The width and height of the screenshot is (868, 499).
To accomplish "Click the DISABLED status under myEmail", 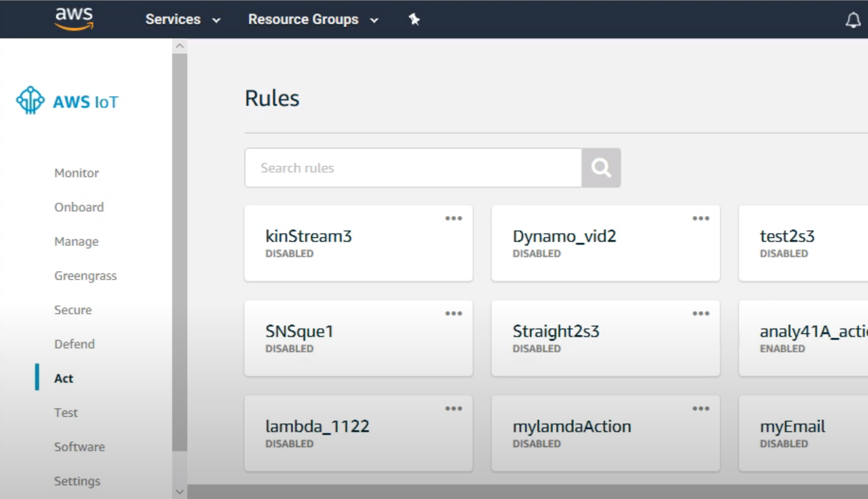I will click(x=784, y=444).
